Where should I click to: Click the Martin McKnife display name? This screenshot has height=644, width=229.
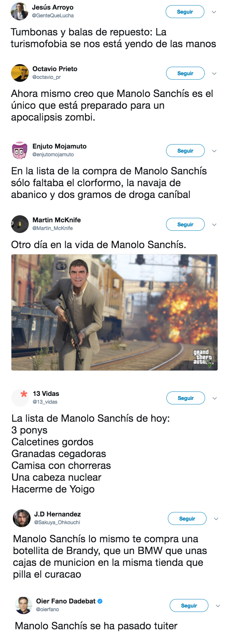(x=57, y=220)
